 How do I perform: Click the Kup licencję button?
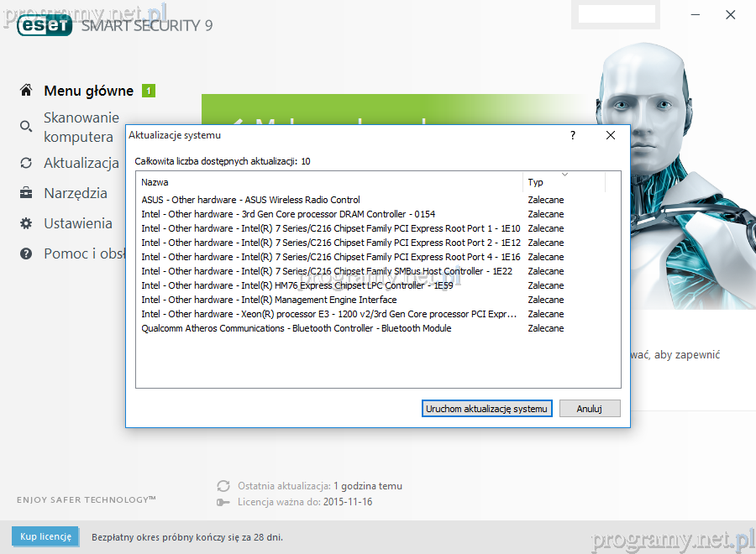point(46,536)
